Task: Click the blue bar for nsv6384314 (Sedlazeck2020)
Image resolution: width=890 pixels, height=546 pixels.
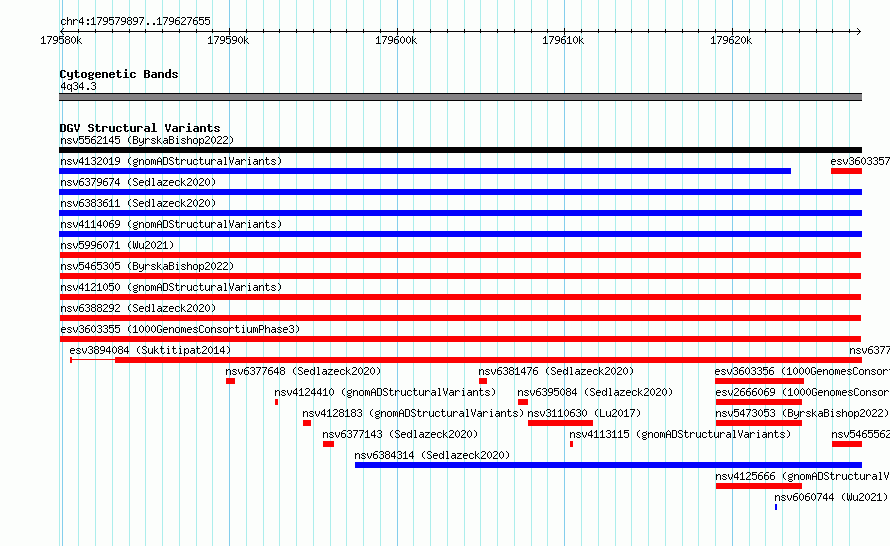Action: pos(608,465)
